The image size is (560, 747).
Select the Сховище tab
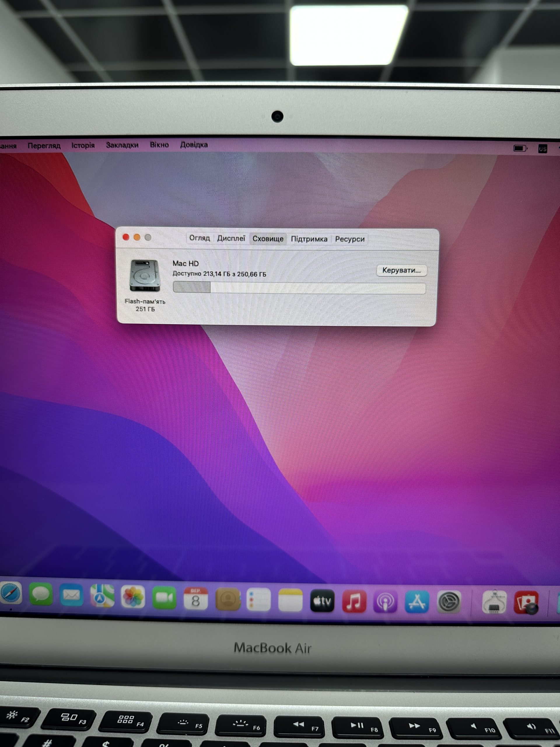(268, 239)
